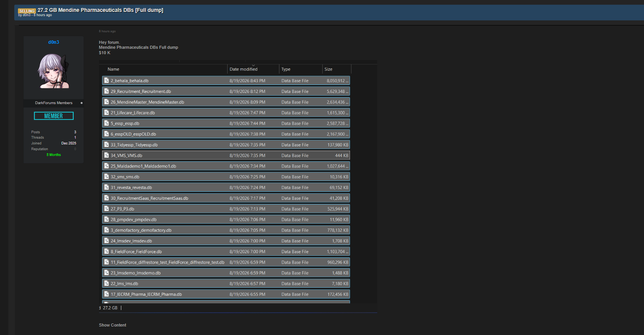Click the file icon next to 27_P3_P3.db
Screen dimensions: 644x335
pos(107,209)
